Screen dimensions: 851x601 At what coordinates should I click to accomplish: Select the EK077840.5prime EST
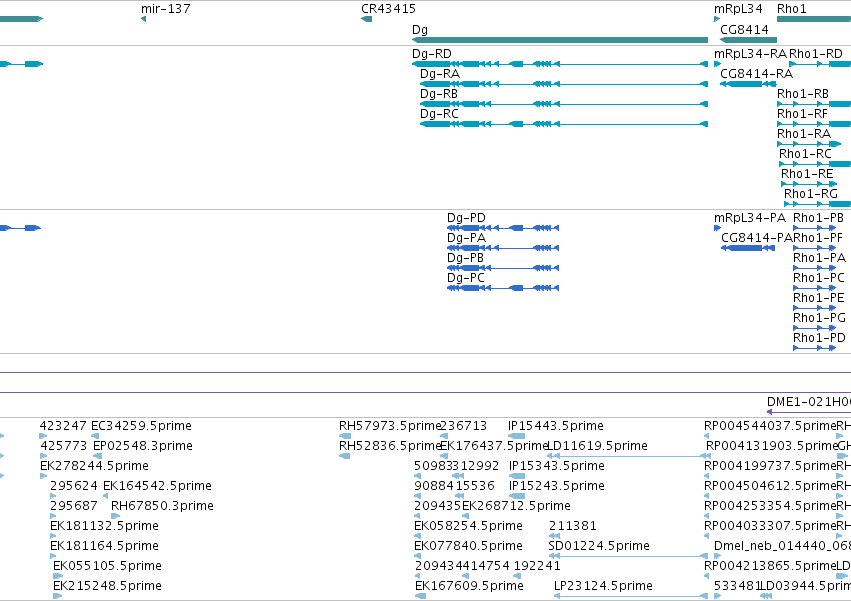(x=417, y=556)
